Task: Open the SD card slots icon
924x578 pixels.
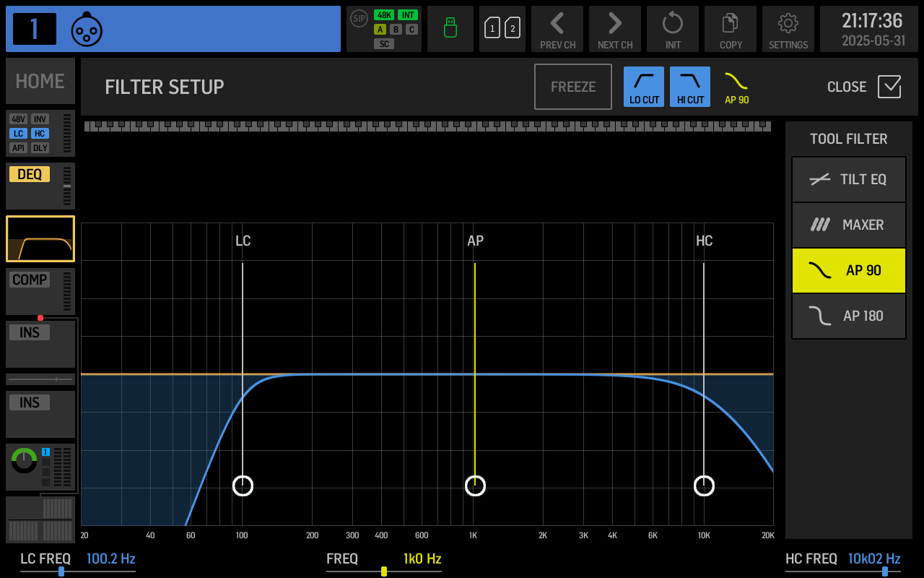Action: [x=502, y=29]
